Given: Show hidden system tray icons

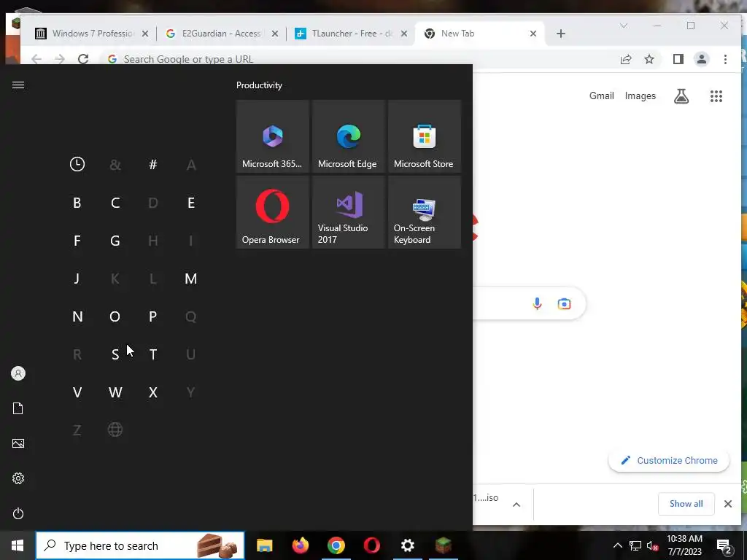Looking at the screenshot, I should pyautogui.click(x=617, y=545).
